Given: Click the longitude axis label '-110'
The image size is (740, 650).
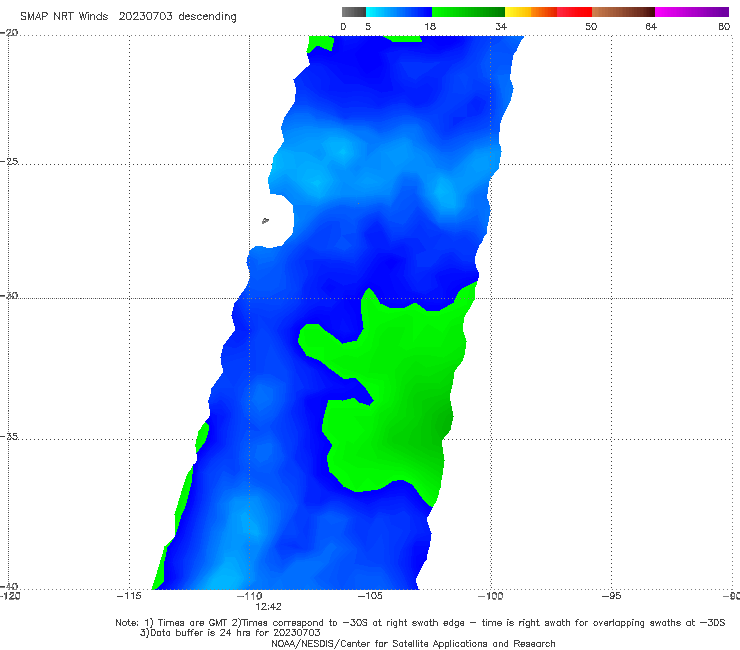Looking at the screenshot, I should click(249, 596).
